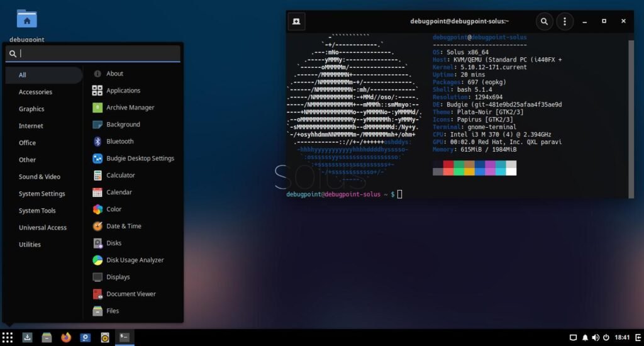
Task: Focus the terminal taskbar icon
Action: point(124,337)
